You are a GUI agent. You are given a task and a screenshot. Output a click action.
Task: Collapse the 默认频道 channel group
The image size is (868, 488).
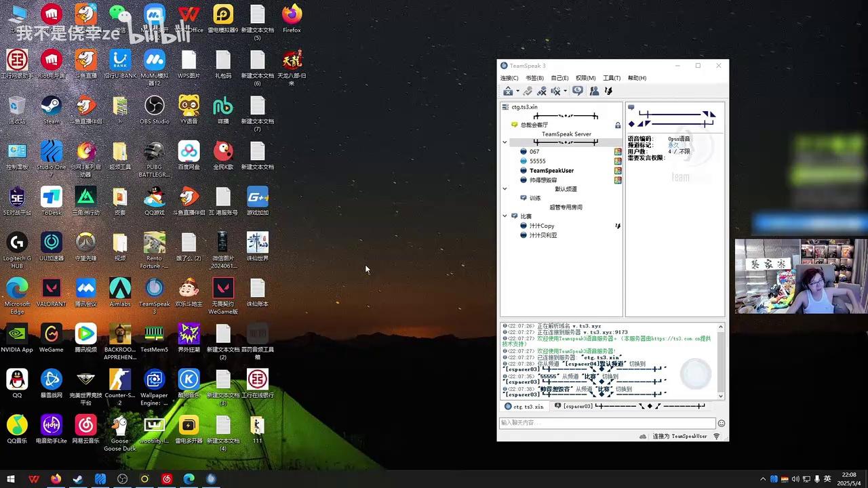click(505, 189)
